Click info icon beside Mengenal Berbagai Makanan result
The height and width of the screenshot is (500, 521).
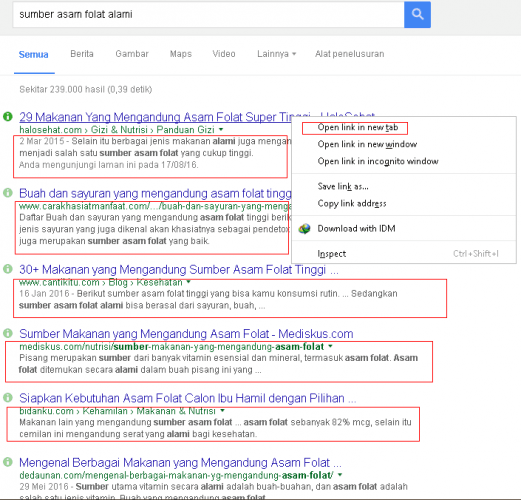pos(8,462)
